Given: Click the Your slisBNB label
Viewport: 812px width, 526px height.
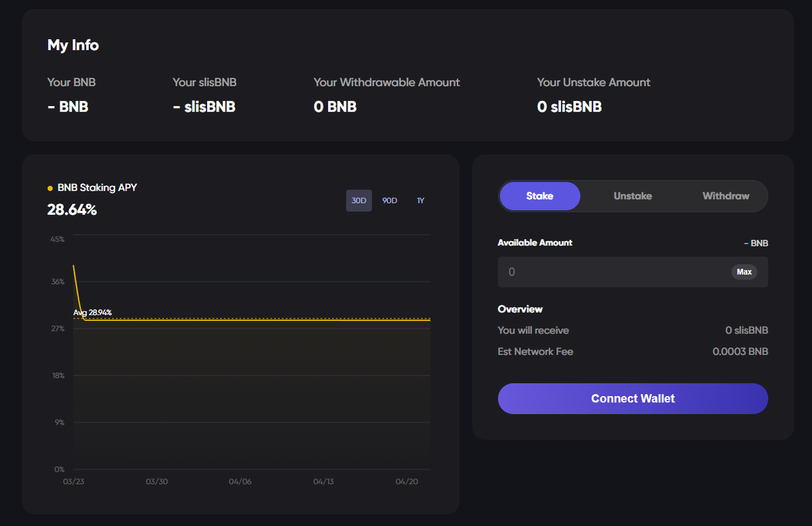Looking at the screenshot, I should (204, 82).
